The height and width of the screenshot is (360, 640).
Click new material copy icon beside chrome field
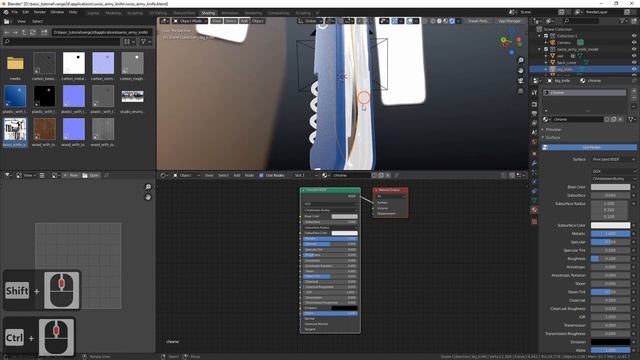[613, 119]
